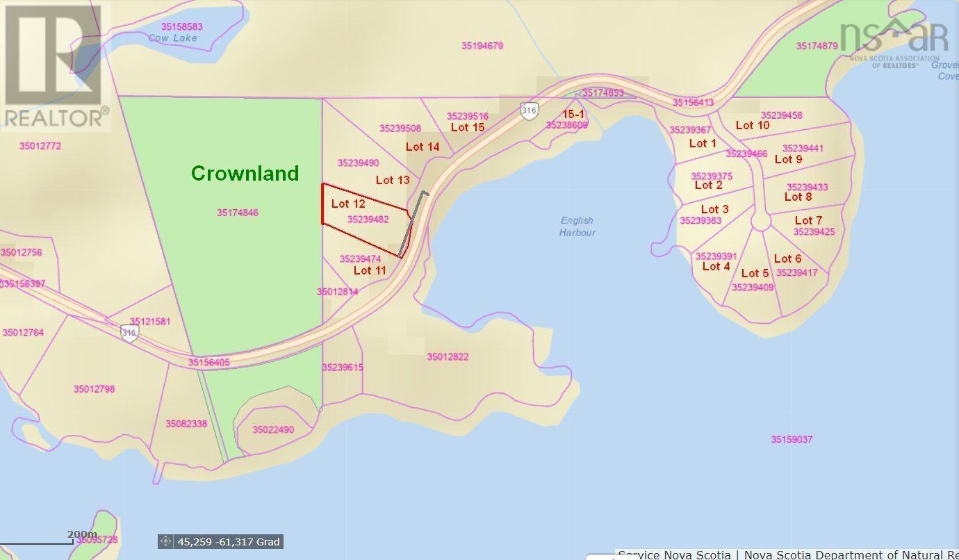The image size is (959, 560).
Task: Click the Lot 11 label
Action: click(370, 271)
